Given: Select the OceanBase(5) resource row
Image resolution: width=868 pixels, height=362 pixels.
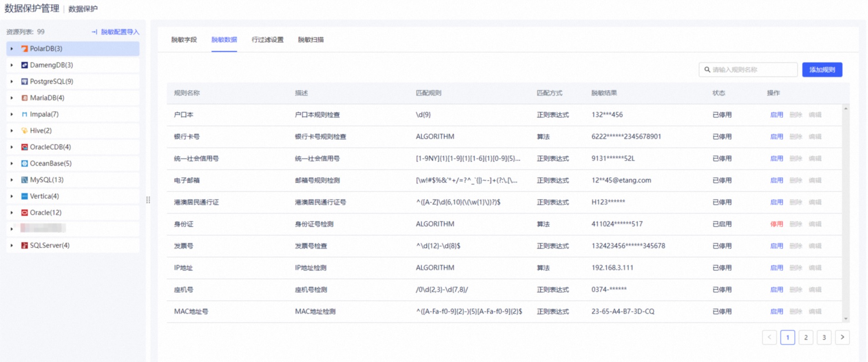Looking at the screenshot, I should (73, 163).
